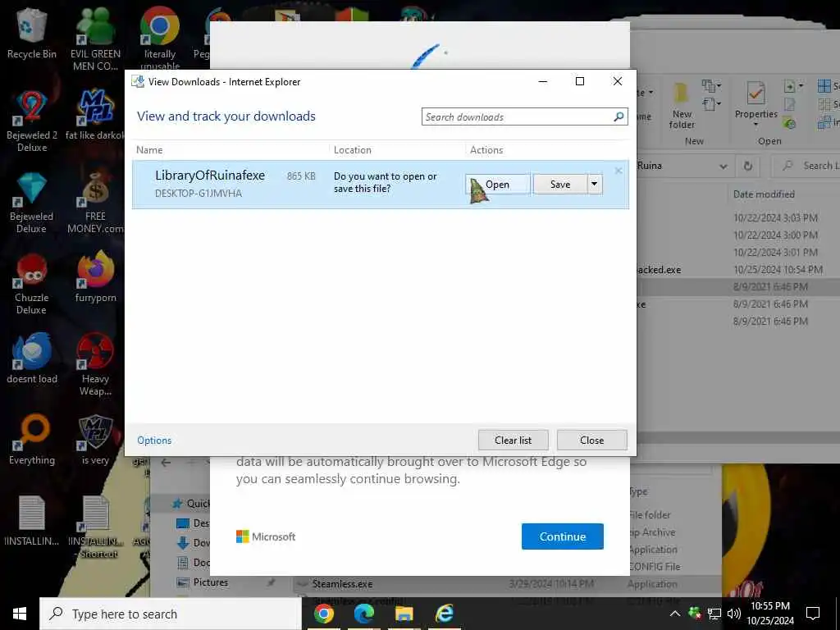The width and height of the screenshot is (840, 630).
Task: Open the LibraryOfRuinafexe download
Action: [498, 185]
